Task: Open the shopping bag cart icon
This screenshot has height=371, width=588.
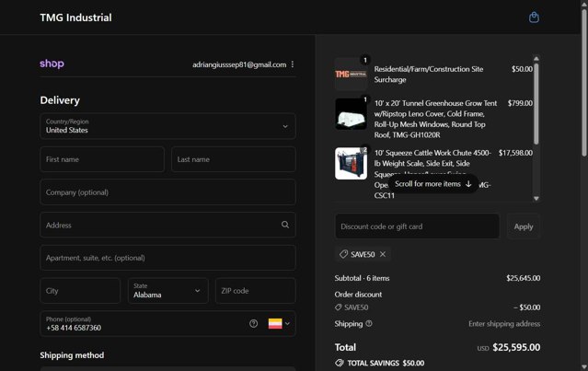Action: point(534,17)
